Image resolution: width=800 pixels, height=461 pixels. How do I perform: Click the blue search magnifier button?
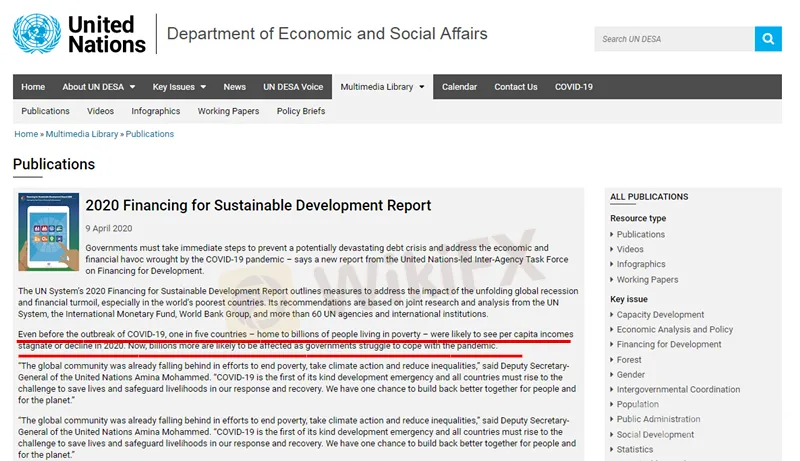[x=768, y=39]
